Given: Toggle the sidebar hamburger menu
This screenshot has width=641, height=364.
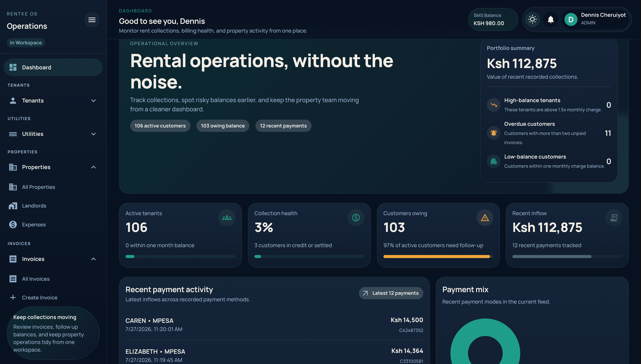Looking at the screenshot, I should [92, 20].
